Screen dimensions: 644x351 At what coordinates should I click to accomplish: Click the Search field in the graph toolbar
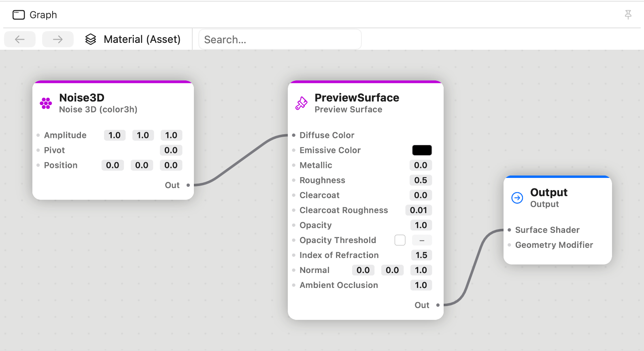coord(280,39)
